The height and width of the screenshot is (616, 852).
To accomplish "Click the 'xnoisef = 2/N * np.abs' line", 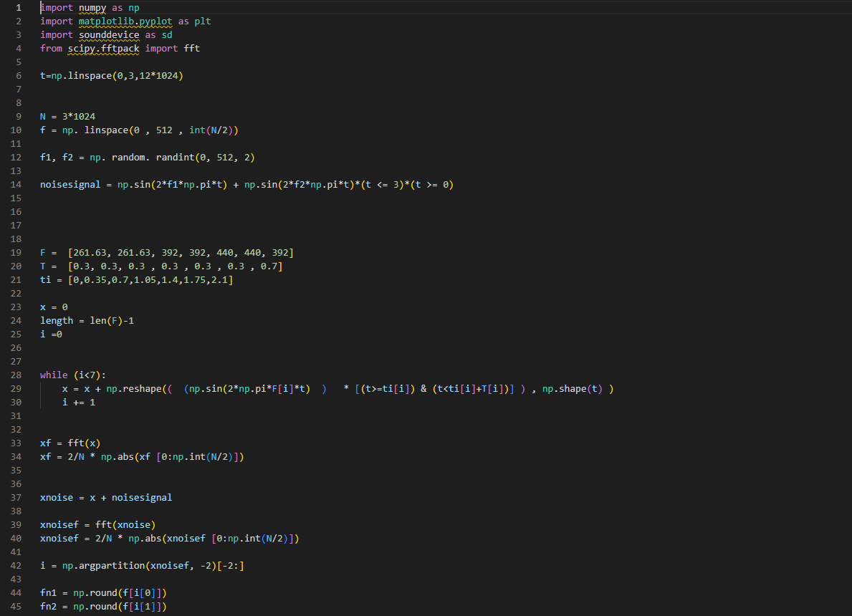I will [x=170, y=538].
